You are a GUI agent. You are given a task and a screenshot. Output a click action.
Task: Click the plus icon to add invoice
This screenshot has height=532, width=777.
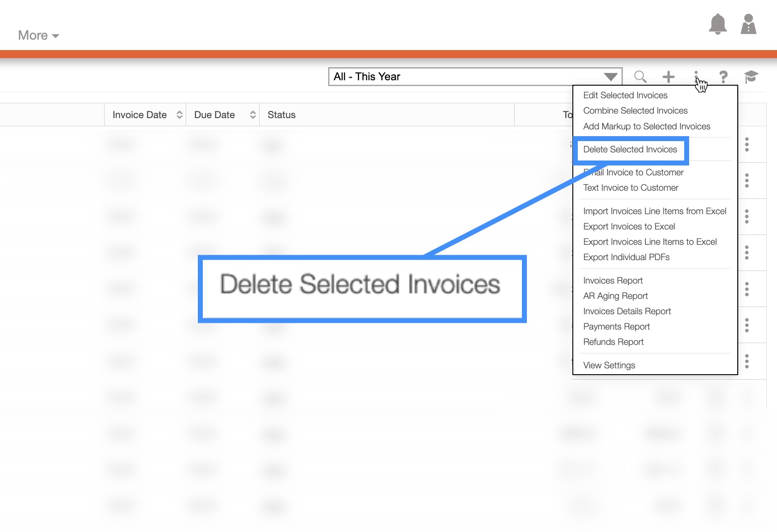668,77
